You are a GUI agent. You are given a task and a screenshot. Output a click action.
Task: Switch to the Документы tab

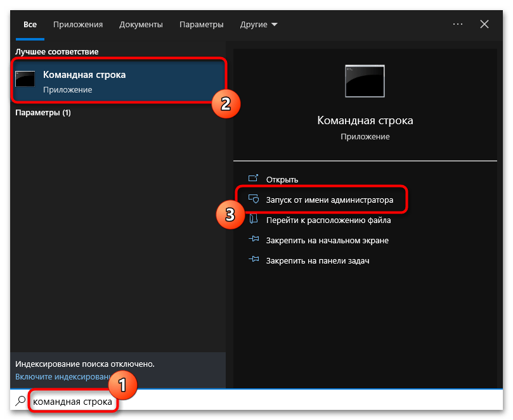pyautogui.click(x=141, y=24)
